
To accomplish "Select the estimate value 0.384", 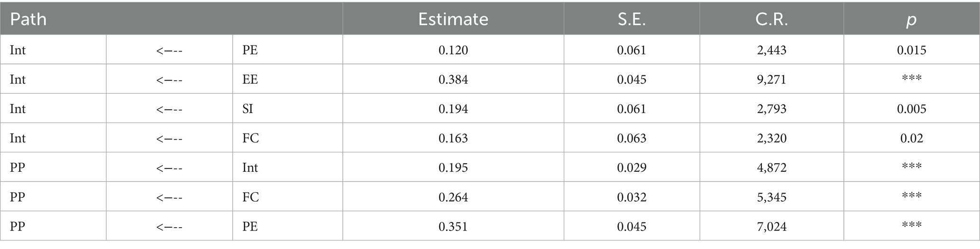I will 453,80.
